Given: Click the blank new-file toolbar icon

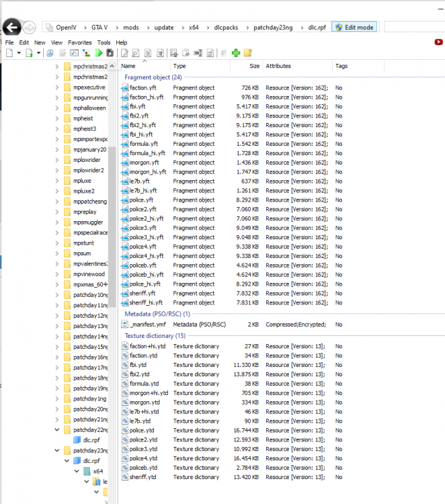Looking at the screenshot, I should pyautogui.click(x=9, y=53).
